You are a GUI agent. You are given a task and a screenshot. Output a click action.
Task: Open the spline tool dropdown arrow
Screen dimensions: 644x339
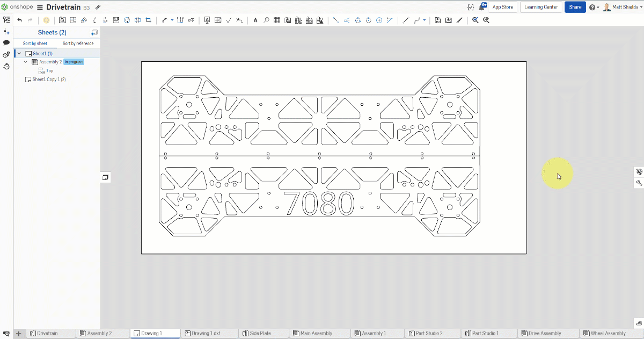point(424,20)
